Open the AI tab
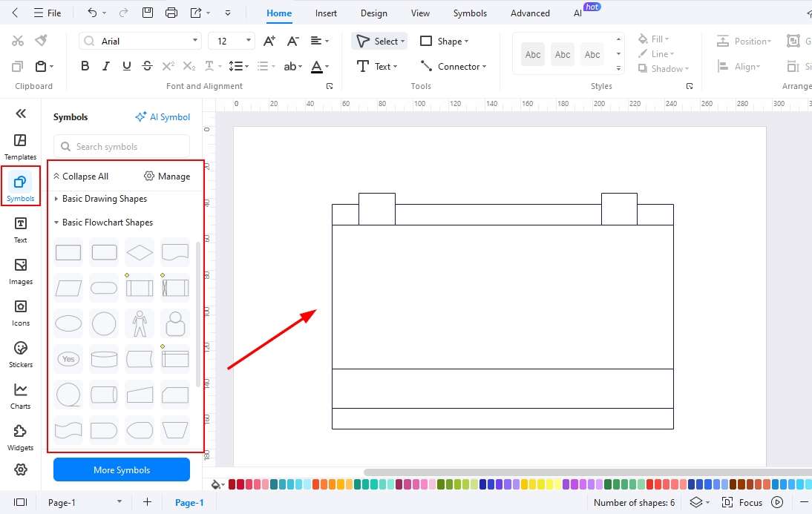 (x=578, y=13)
